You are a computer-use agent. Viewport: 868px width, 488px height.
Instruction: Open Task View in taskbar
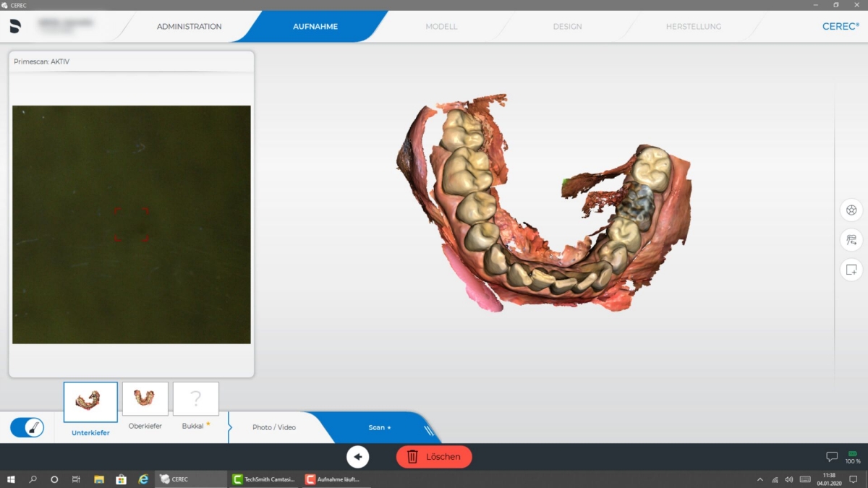[x=76, y=479]
